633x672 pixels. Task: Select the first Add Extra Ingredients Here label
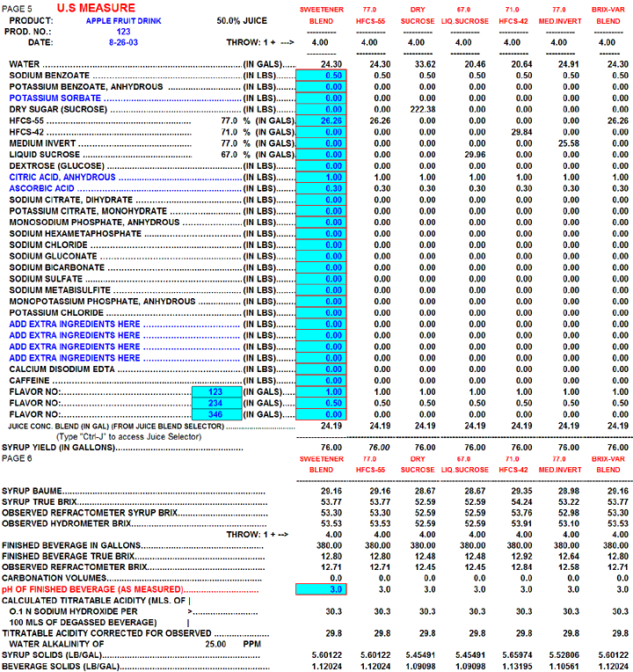[74, 324]
